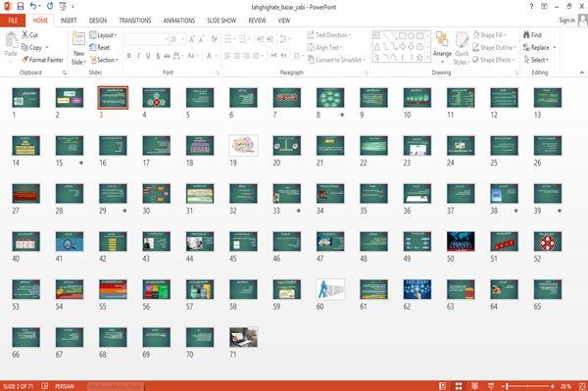Open the font name combo box
Viewport: 588px width, 391px height.
tap(147, 39)
